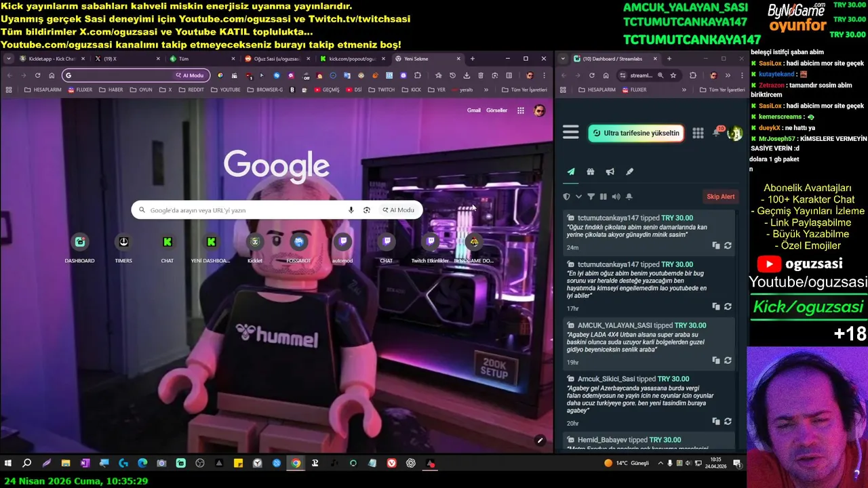This screenshot has width=868, height=488.
Task: Open the automod Twitch shortcut
Action: coord(342,248)
